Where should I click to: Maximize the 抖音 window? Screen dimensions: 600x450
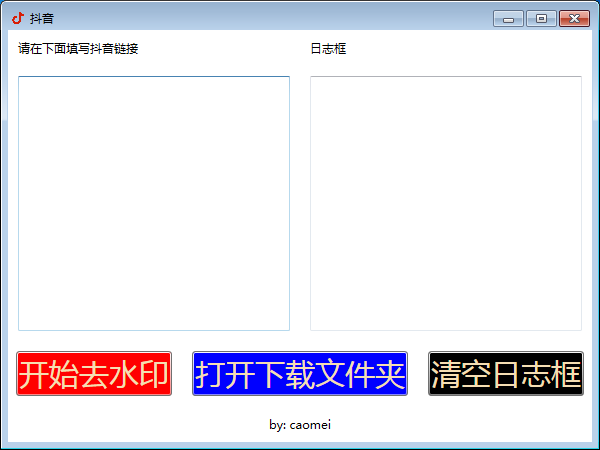tap(541, 19)
